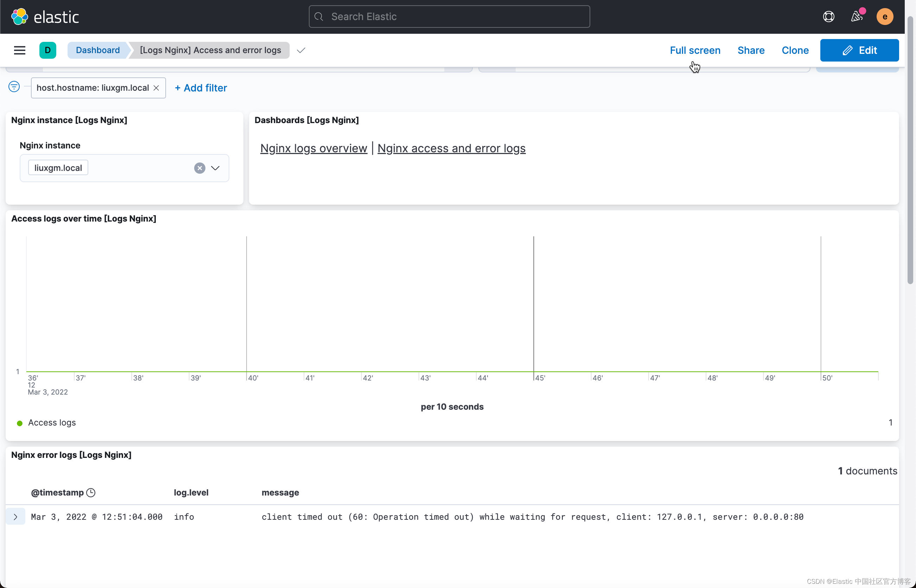Click the Access logs green color dot
Image resolution: width=916 pixels, height=588 pixels.
coord(20,423)
